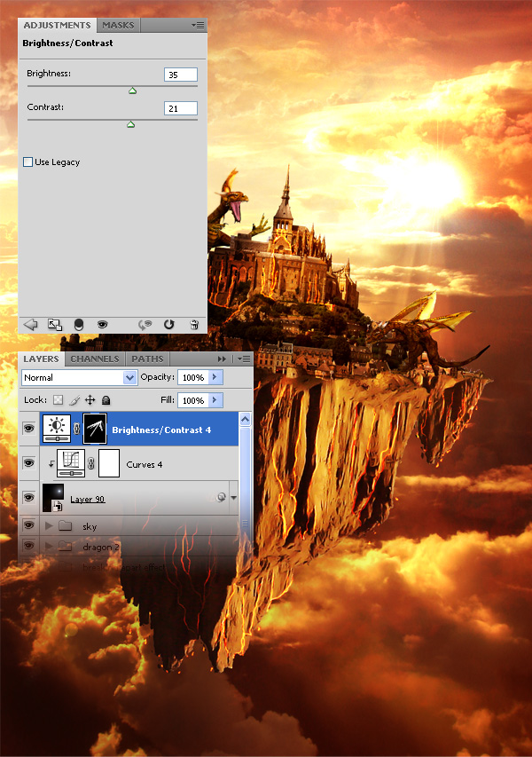Screen dimensions: 532x757
Task: Open the Fill slider arrow
Action: (215, 400)
